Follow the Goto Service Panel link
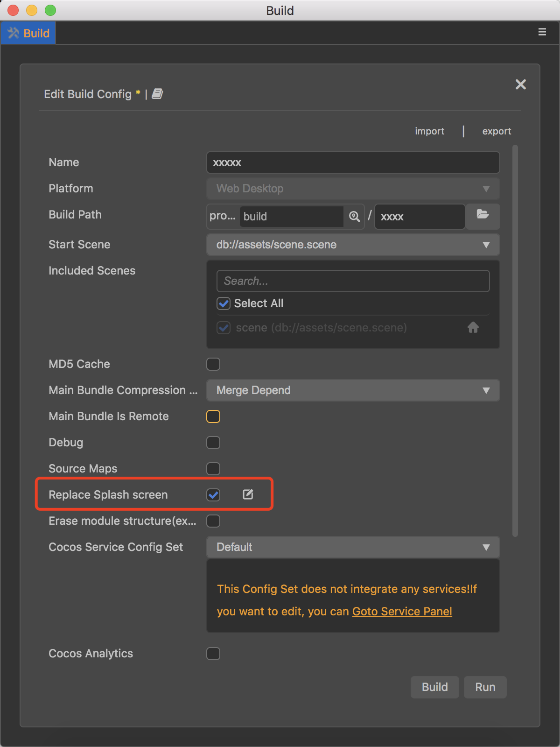Image resolution: width=560 pixels, height=747 pixels. pos(402,612)
